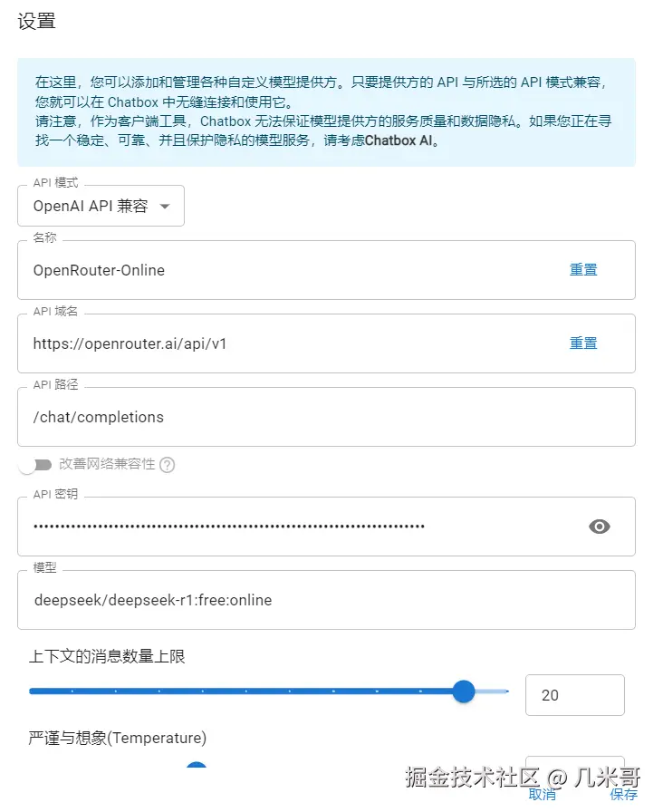The height and width of the screenshot is (812, 663).
Task: Reset the 名称 field via its 重置 link
Action: pos(583,269)
